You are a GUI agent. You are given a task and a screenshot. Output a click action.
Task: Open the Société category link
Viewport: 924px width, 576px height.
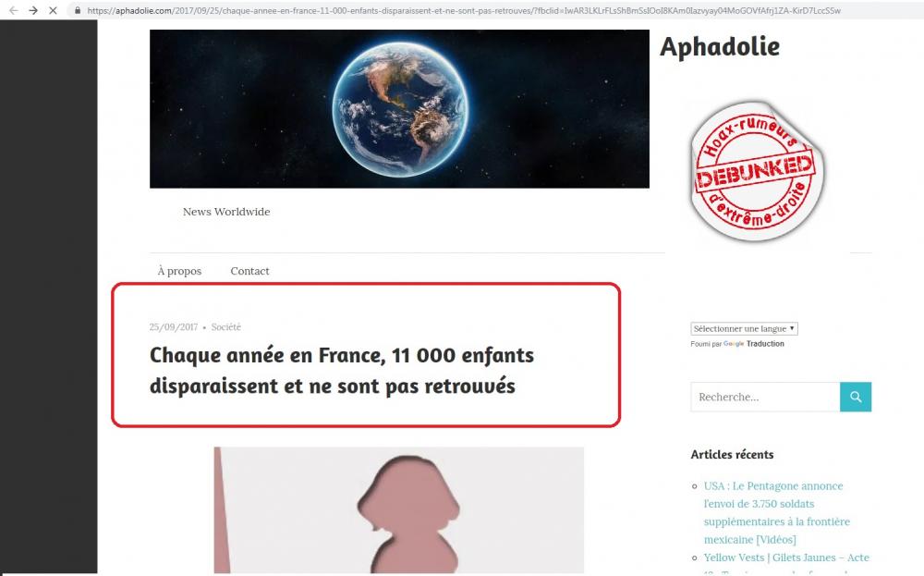[x=226, y=326]
